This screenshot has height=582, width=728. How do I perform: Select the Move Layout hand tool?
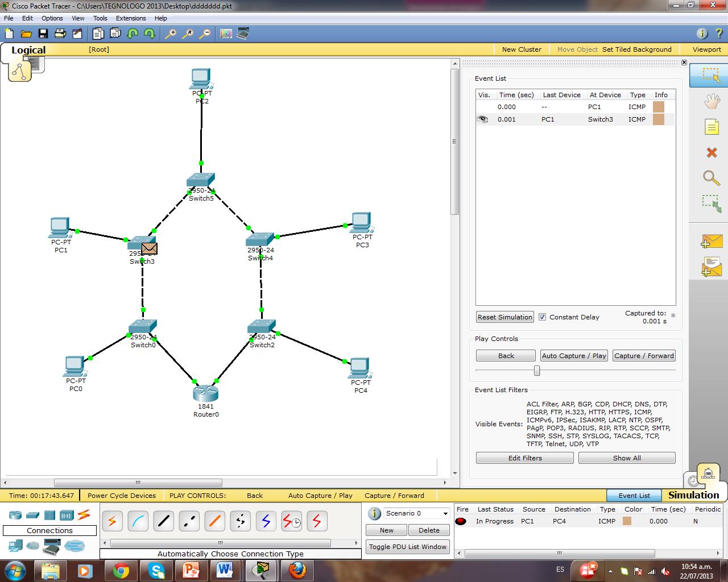tap(712, 101)
